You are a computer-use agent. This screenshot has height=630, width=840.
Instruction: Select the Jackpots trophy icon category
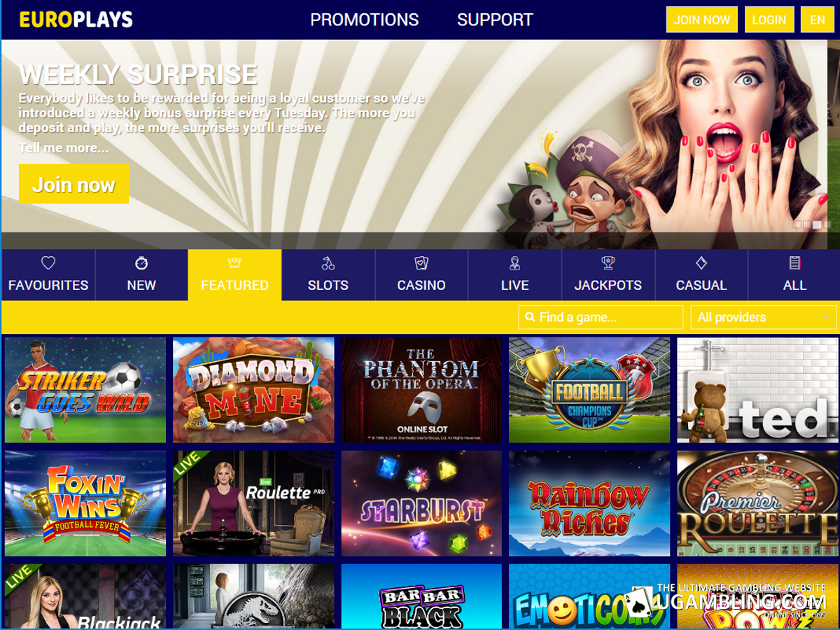[608, 274]
